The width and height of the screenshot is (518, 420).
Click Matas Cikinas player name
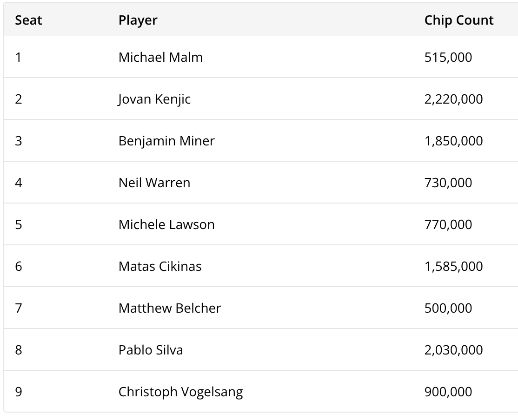[x=160, y=267]
